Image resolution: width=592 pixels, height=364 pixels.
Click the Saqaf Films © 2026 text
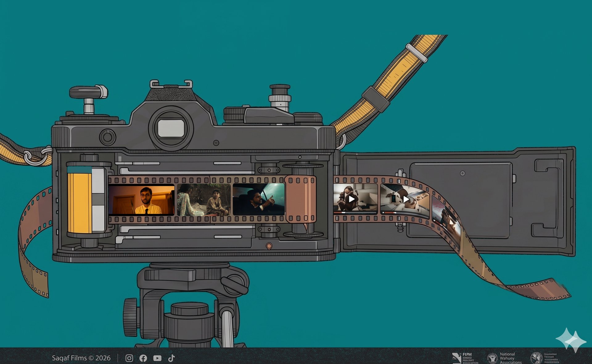tap(81, 358)
